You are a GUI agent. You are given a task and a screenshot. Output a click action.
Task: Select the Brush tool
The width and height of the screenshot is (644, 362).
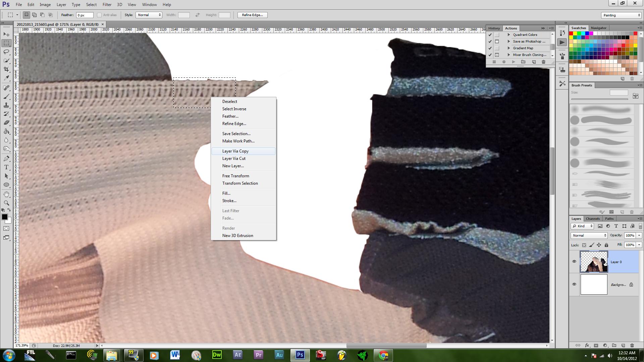click(x=6, y=97)
